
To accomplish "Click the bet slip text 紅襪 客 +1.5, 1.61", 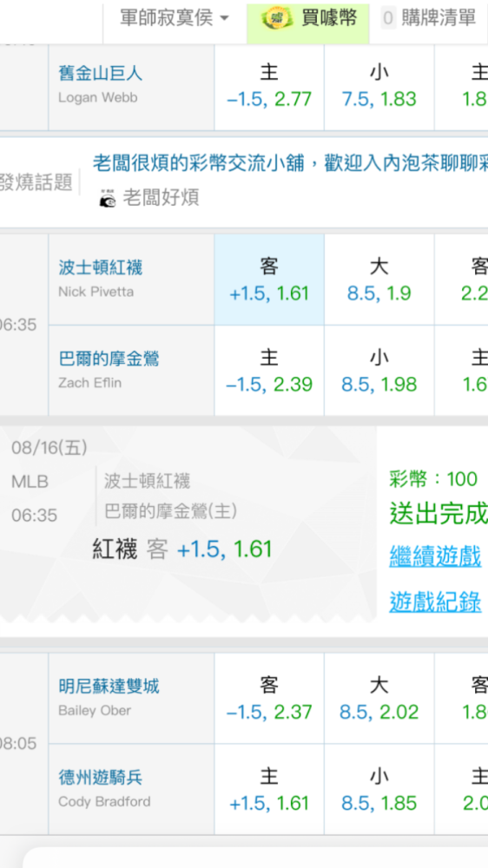I will tap(182, 549).
